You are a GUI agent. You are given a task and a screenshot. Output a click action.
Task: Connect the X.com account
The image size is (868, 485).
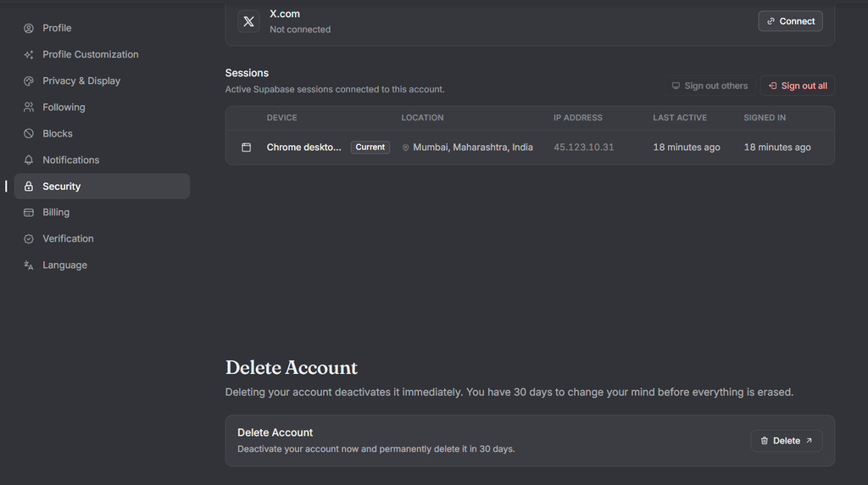(x=790, y=21)
